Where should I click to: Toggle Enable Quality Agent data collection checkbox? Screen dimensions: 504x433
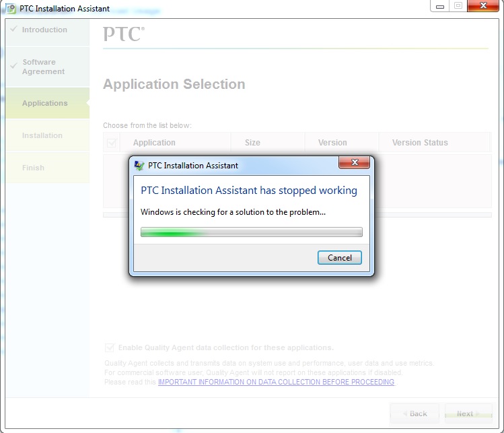point(109,347)
